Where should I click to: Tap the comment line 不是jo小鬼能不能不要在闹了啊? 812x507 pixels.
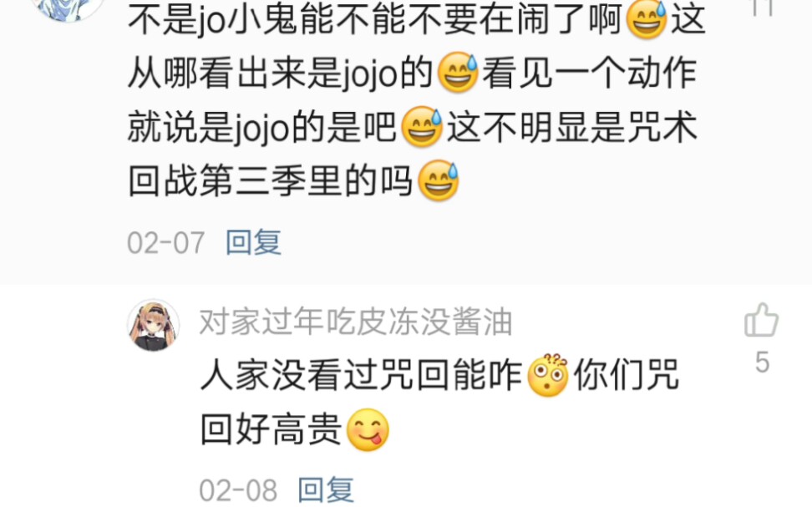click(374, 20)
